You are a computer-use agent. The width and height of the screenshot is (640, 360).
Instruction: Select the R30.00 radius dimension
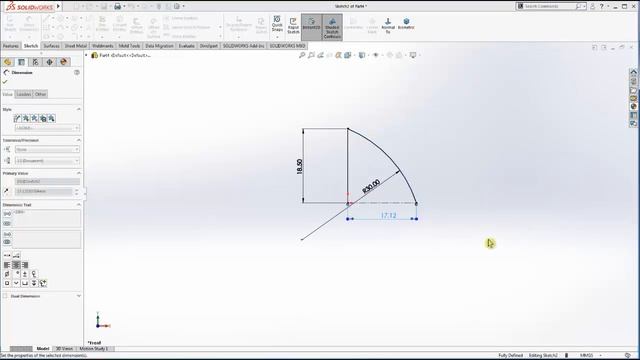coord(371,186)
